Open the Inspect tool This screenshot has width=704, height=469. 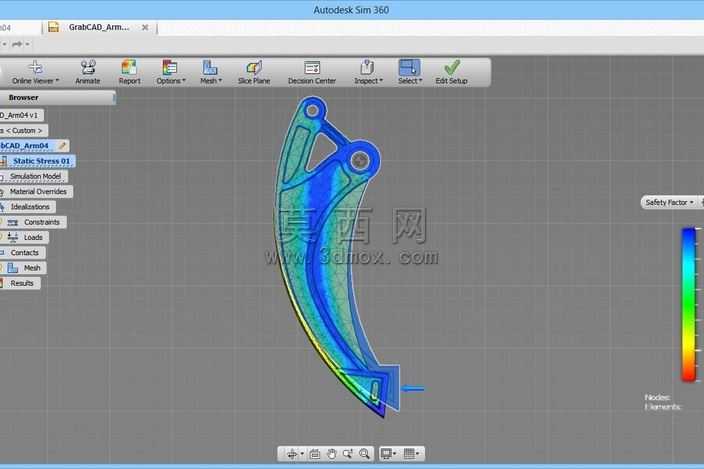point(368,72)
